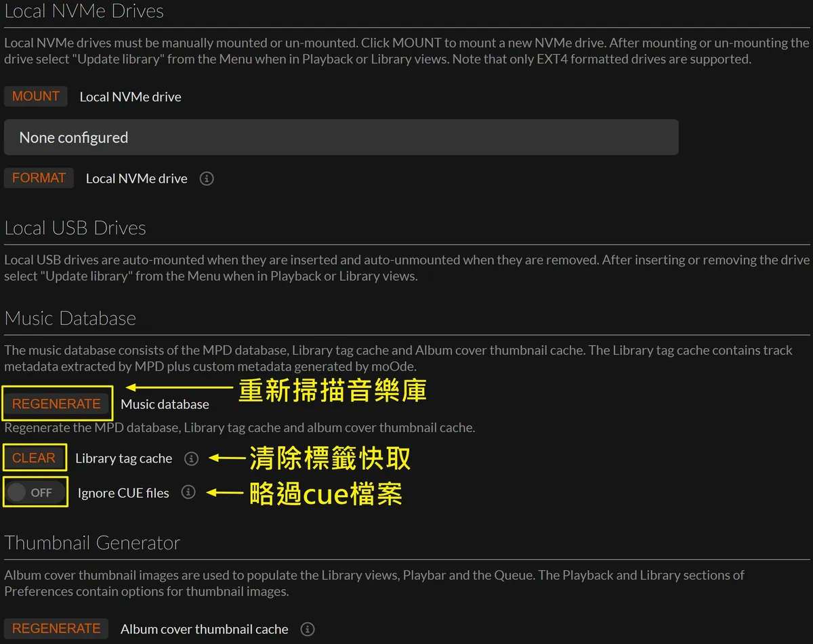Click FORMAT for the local NVMe drive
813x644 pixels.
click(x=39, y=178)
